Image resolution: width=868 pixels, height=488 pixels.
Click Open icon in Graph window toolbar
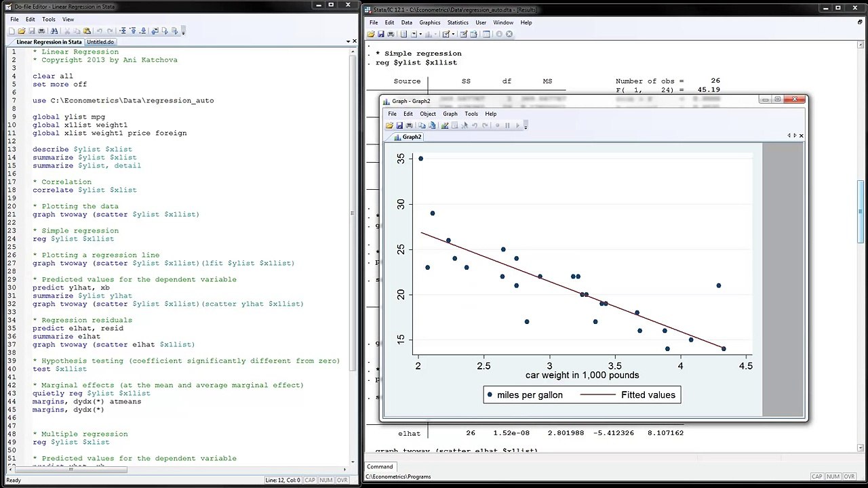tap(389, 125)
